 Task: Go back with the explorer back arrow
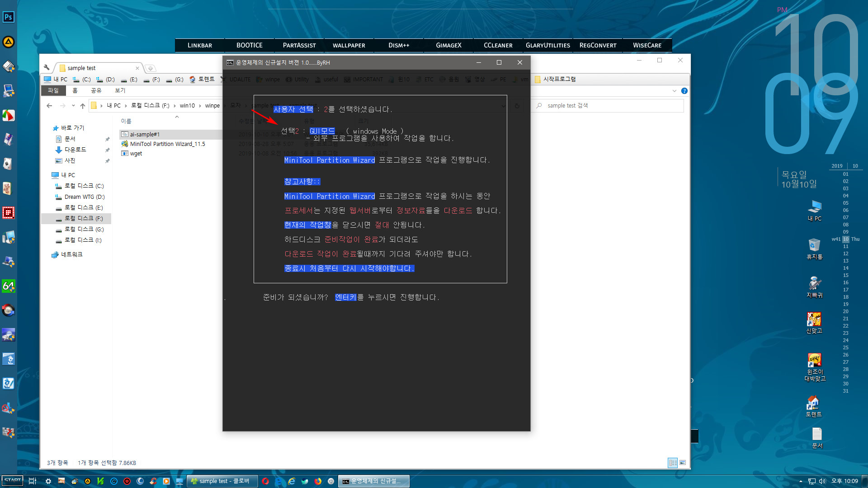pos(49,106)
